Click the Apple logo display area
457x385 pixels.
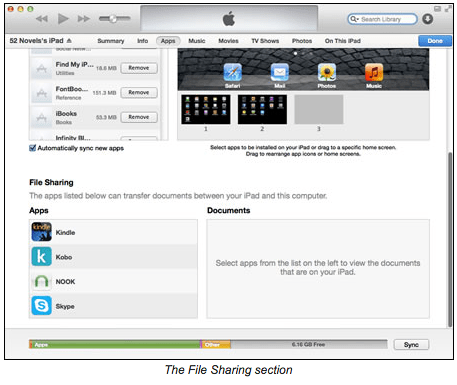(x=229, y=18)
